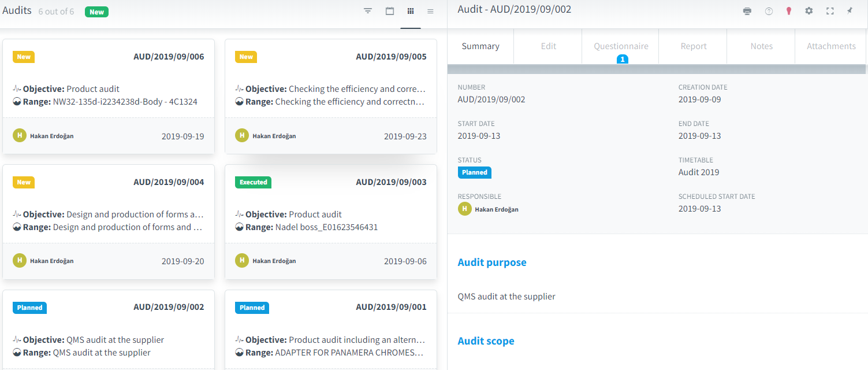This screenshot has height=370, width=868.
Task: Click the green New badge beside Audits
Action: 96,12
